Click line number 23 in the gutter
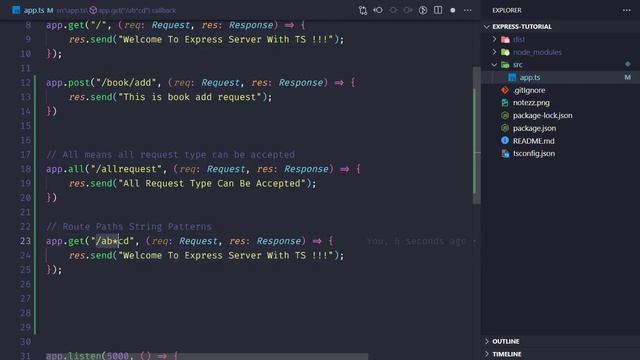The width and height of the screenshot is (640, 360). [25, 241]
